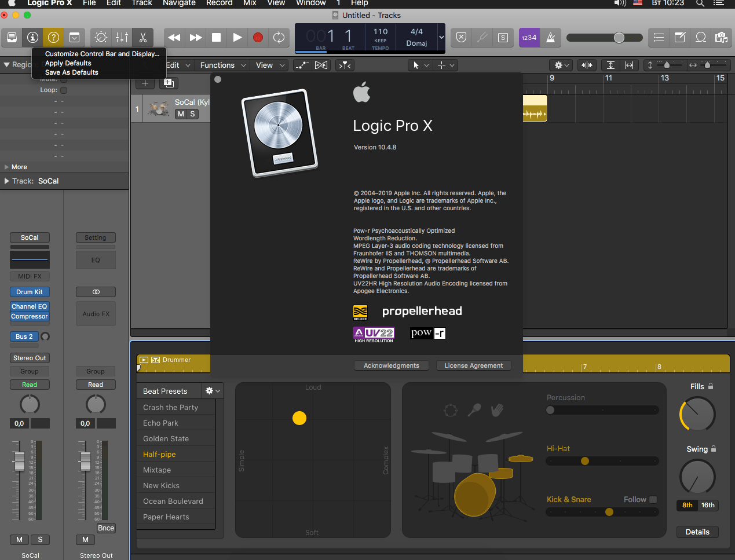Viewport: 735px width, 560px height.
Task: Enable the 1234 count-in icon
Action: (x=529, y=37)
